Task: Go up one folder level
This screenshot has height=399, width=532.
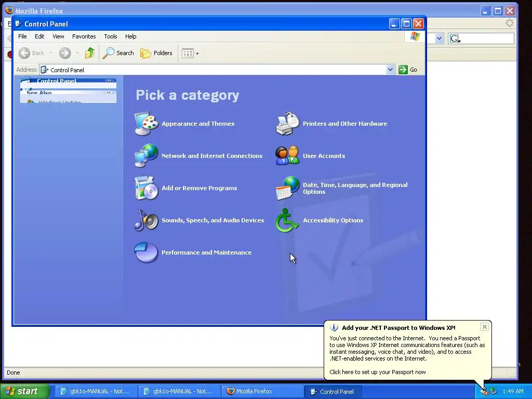Action: (90, 53)
